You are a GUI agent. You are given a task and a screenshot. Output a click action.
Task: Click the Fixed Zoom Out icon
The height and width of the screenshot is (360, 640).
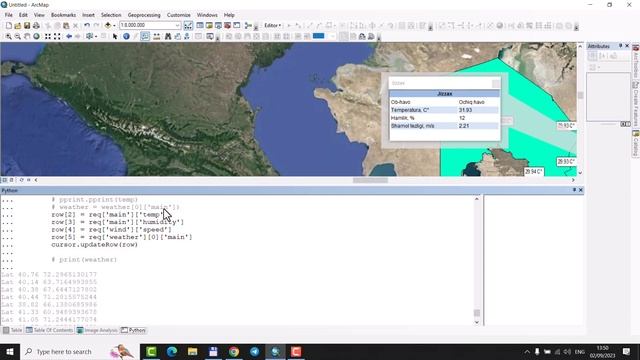pos(57,37)
